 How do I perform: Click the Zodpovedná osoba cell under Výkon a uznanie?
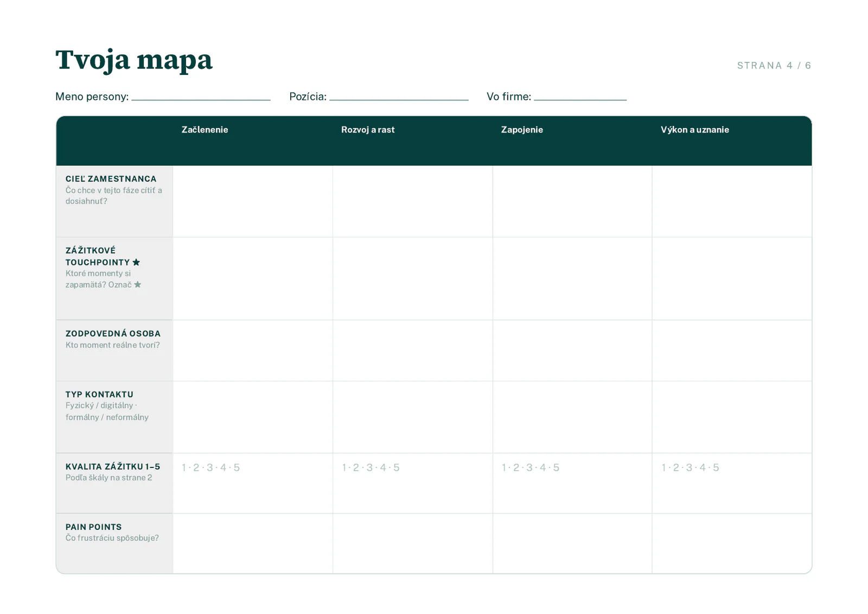point(732,351)
